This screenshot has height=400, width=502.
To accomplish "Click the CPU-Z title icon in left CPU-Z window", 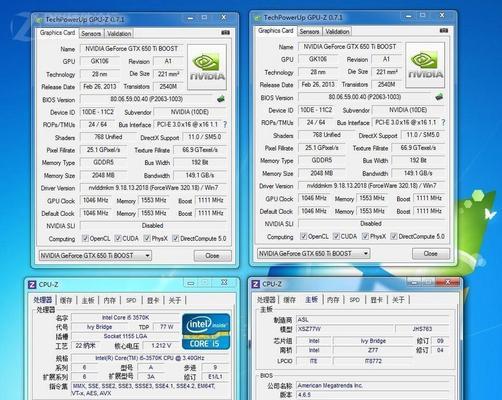I will 32,284.
